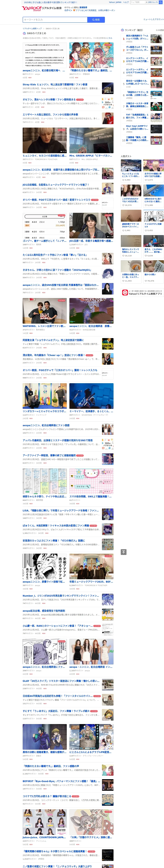The width and height of the screenshot is (164, 868).
Task: Open the 阿部寛主演 ショウタイムセブン headline
Action: (53, 340)
